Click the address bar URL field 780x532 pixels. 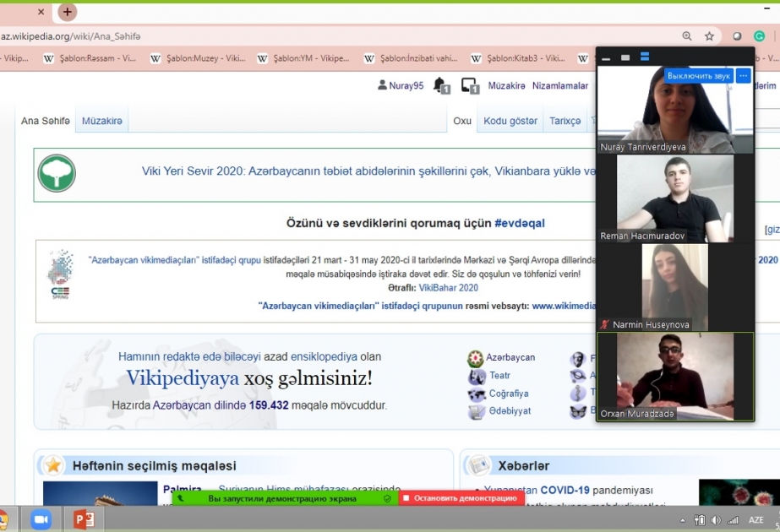pos(338,36)
